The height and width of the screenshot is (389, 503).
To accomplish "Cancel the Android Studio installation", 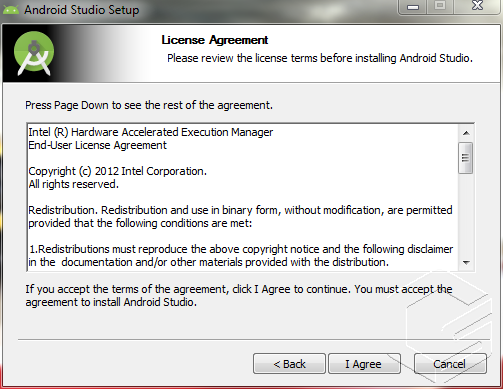I will click(x=450, y=364).
